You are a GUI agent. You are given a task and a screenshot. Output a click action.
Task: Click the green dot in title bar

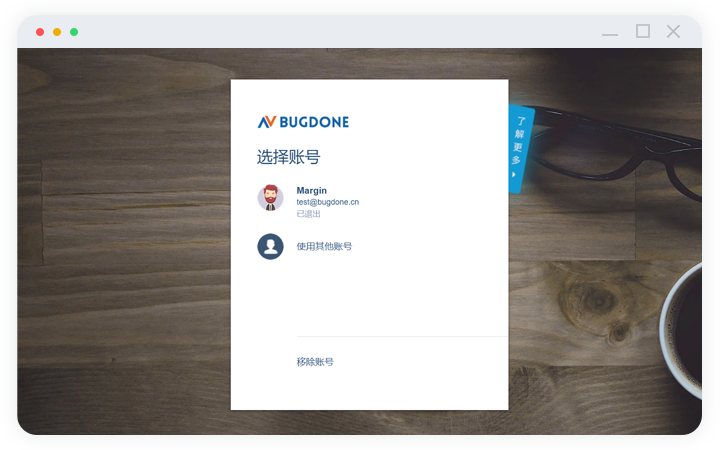pos(74,32)
